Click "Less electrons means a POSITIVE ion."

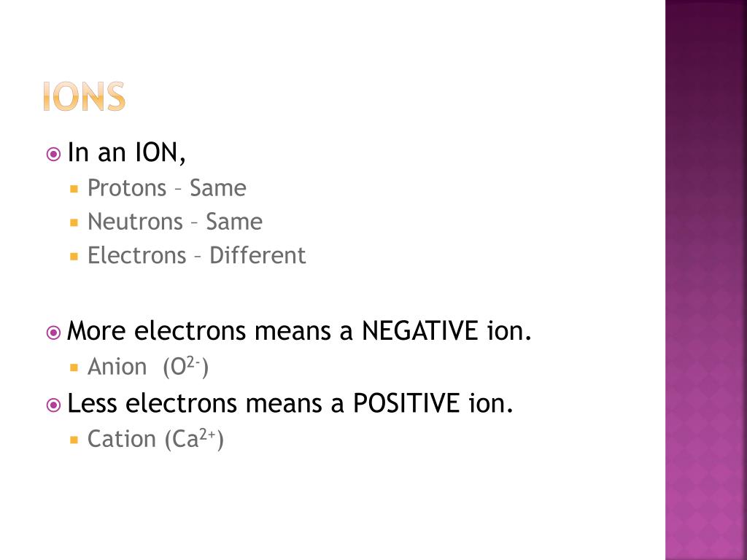(x=290, y=403)
